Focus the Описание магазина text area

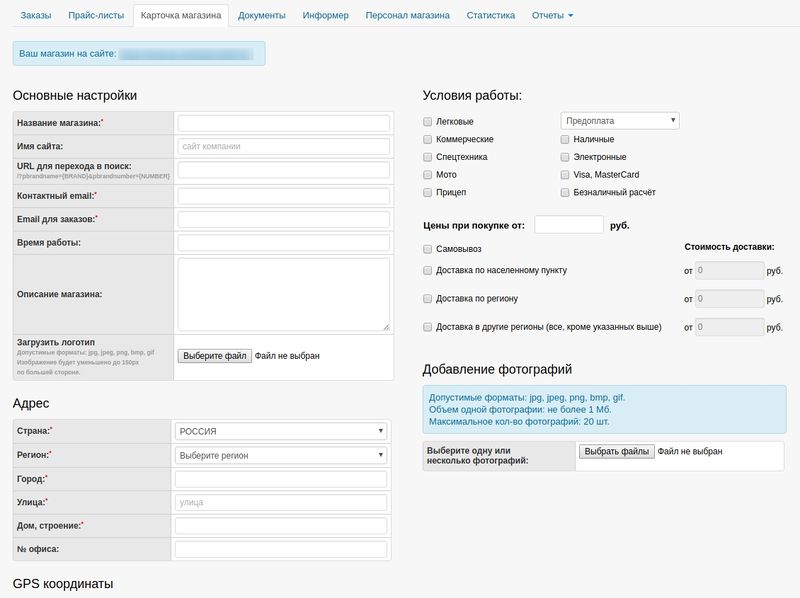coord(283,294)
